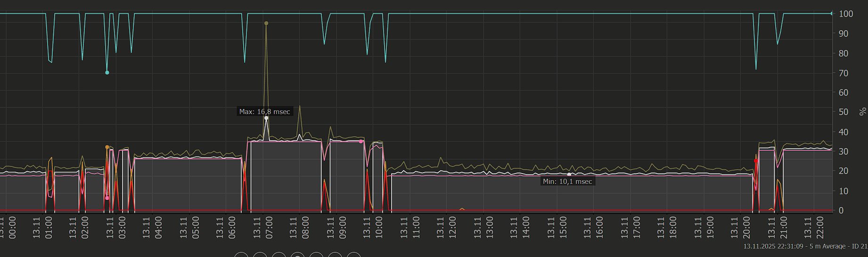Click the cyan low-point marker at 70 percent
Viewport: 868px width, 257px height.
click(x=107, y=73)
